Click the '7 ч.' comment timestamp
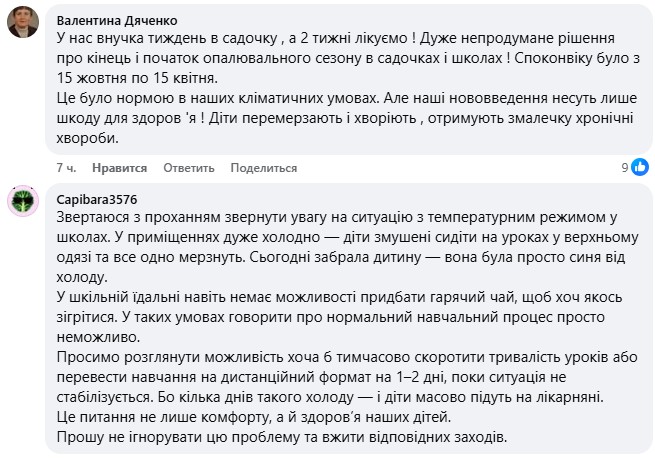The height and width of the screenshot is (460, 655). point(67,168)
